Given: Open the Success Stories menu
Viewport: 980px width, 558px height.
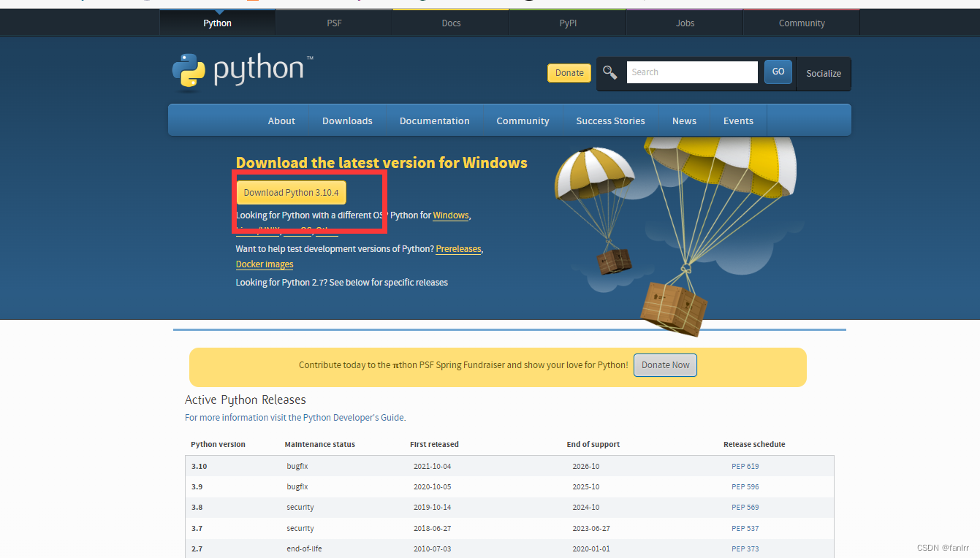Looking at the screenshot, I should 610,121.
